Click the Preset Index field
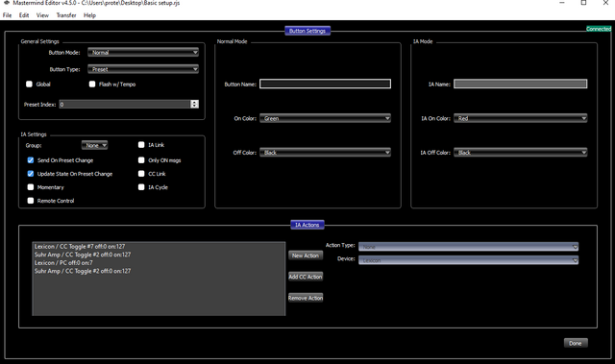Viewport: 615px width, 364px height. click(x=125, y=105)
